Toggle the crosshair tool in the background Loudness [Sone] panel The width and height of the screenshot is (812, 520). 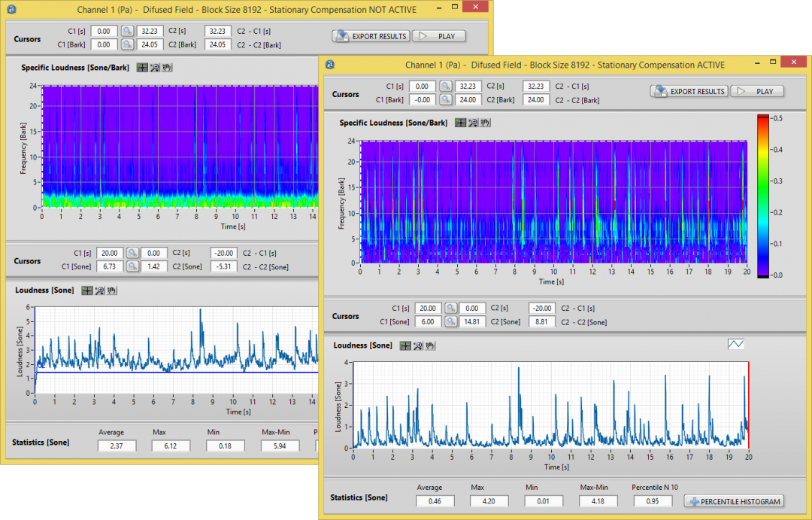pos(89,290)
